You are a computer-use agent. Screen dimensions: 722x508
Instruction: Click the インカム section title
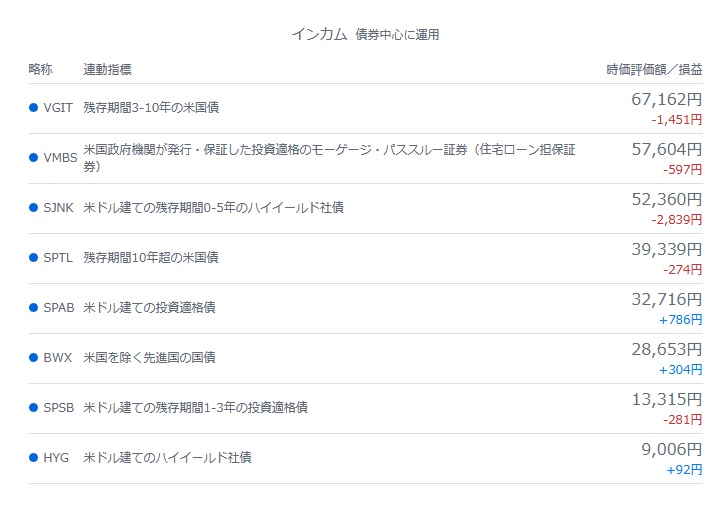click(319, 34)
